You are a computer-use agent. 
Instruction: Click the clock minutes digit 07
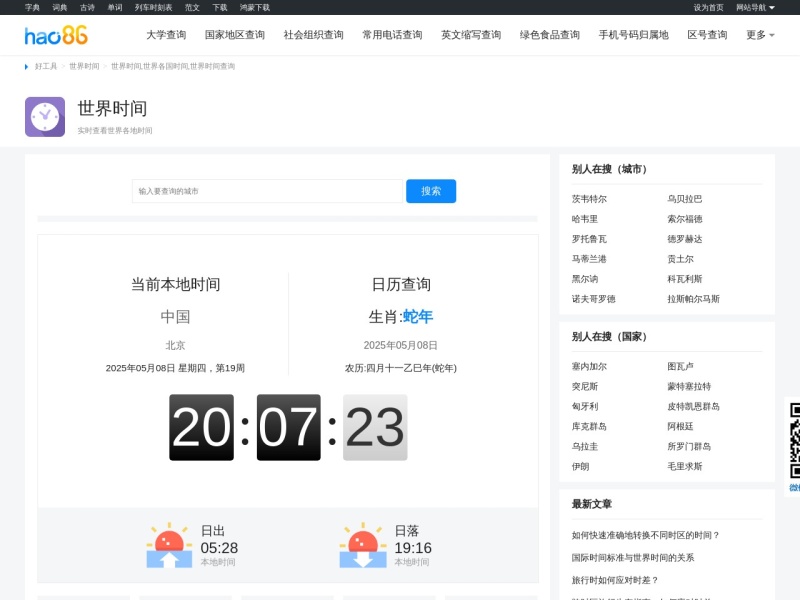coord(289,427)
